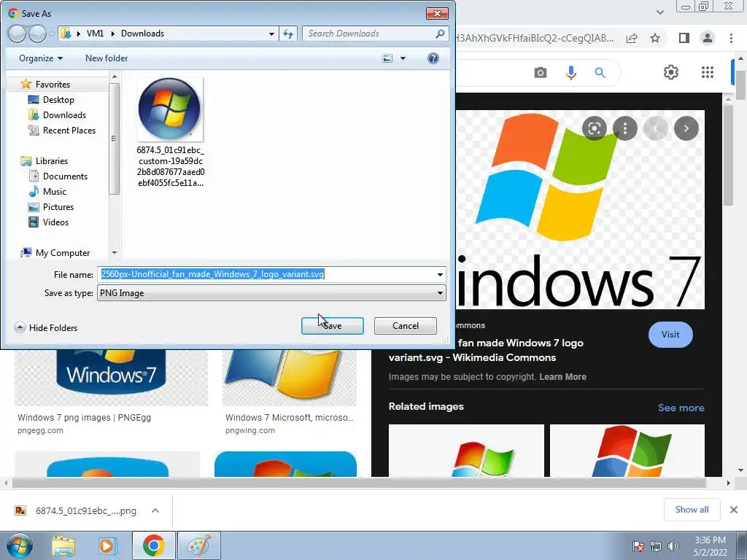This screenshot has height=560, width=747.
Task: Select Desktop in the navigation pane
Action: (58, 99)
